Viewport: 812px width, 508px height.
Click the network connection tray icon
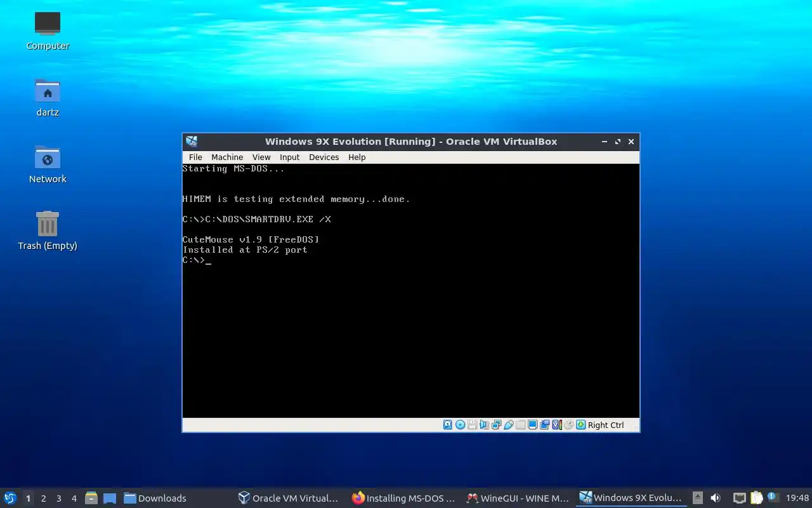(x=739, y=498)
